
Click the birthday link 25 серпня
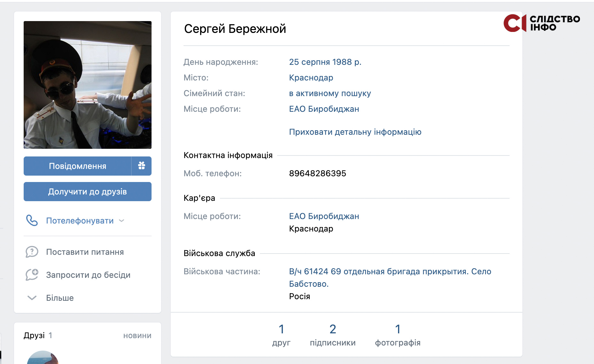[309, 62]
